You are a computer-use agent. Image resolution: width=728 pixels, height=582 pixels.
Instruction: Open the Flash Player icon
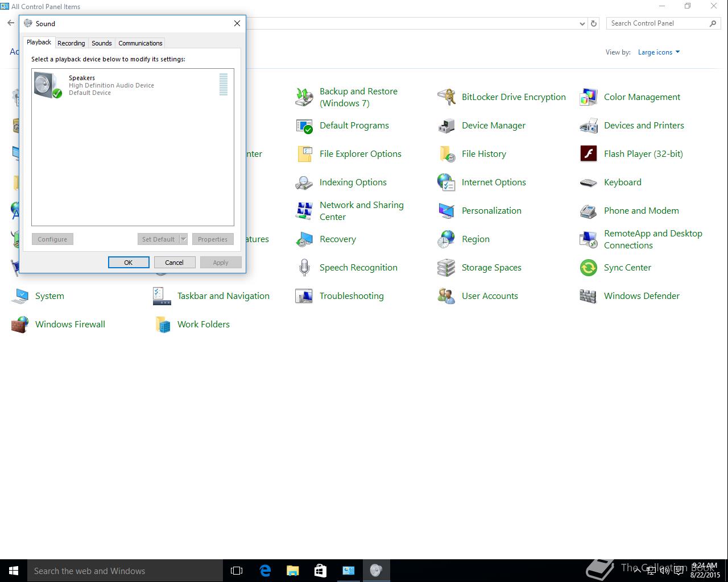click(x=589, y=154)
